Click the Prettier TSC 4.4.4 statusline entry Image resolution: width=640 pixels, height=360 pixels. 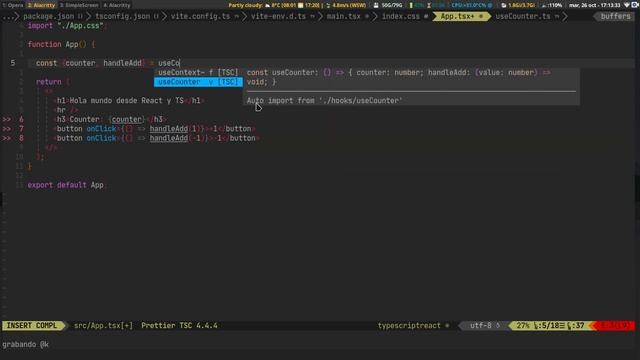(179, 325)
